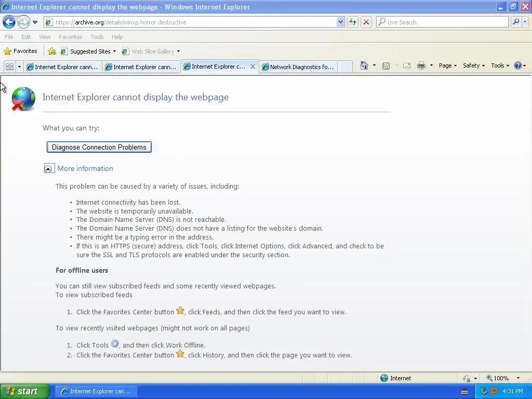
Task: Open the tab list dropdown arrow
Action: [19, 67]
